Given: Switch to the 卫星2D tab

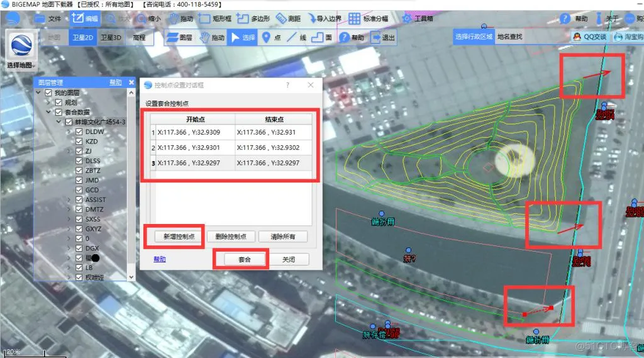Looking at the screenshot, I should point(83,37).
